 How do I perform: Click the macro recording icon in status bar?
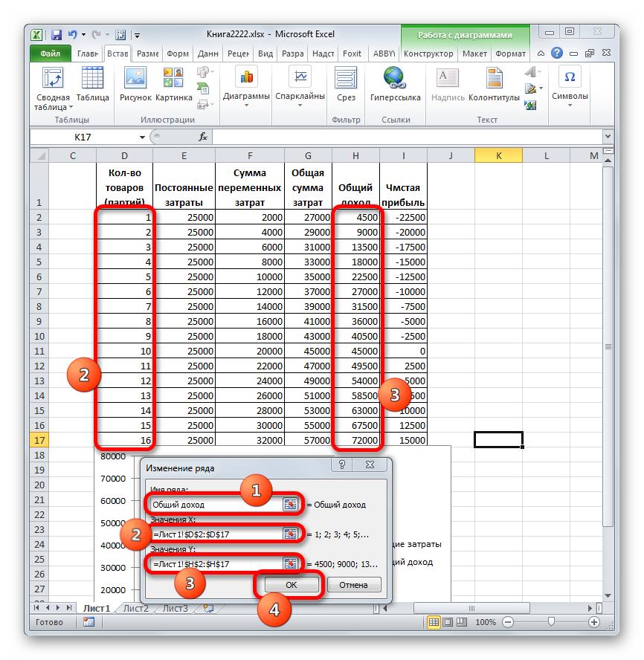88,621
